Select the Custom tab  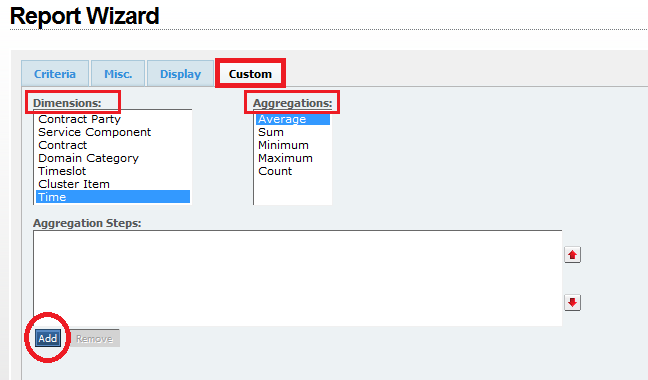250,74
